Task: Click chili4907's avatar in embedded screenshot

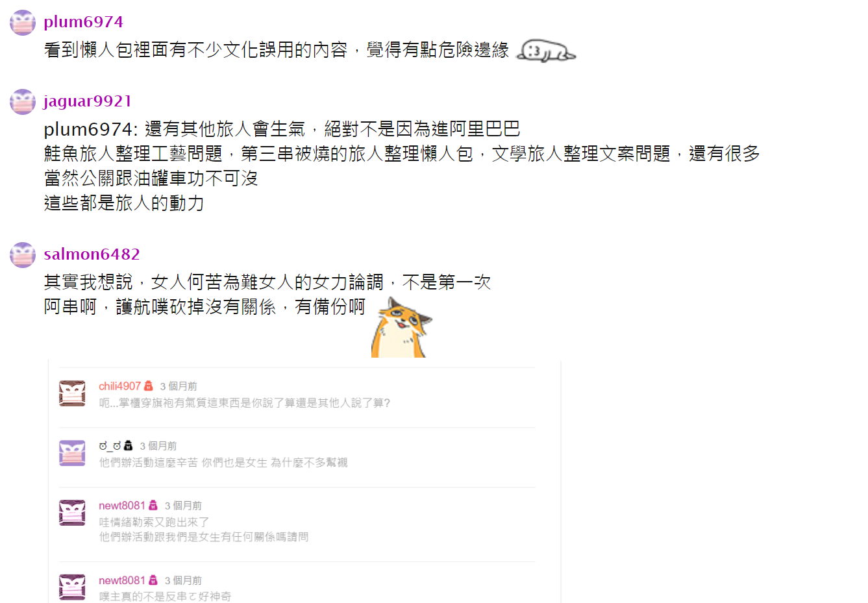Action: pyautogui.click(x=72, y=393)
